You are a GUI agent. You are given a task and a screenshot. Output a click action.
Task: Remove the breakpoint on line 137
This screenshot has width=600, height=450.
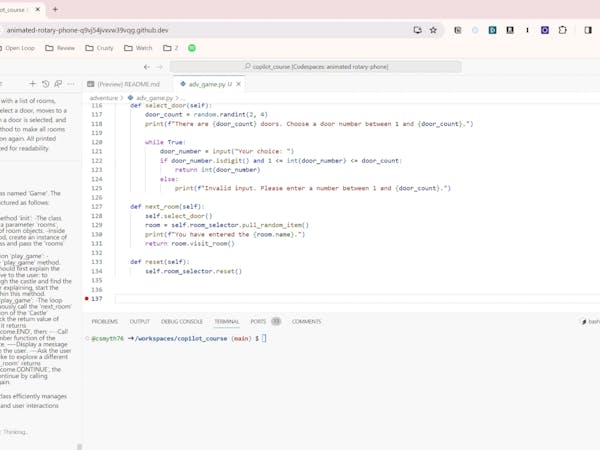pos(87,298)
